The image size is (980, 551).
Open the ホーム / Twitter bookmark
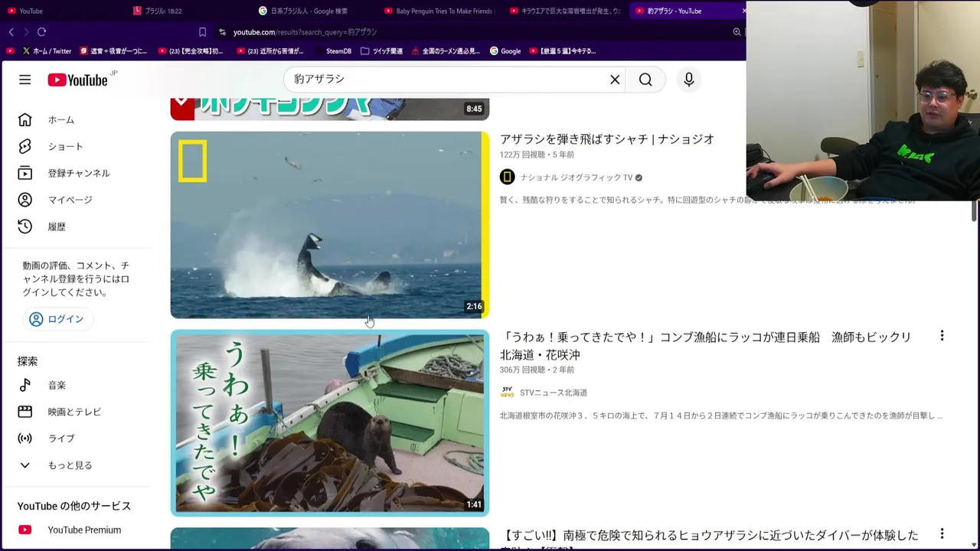tap(47, 51)
